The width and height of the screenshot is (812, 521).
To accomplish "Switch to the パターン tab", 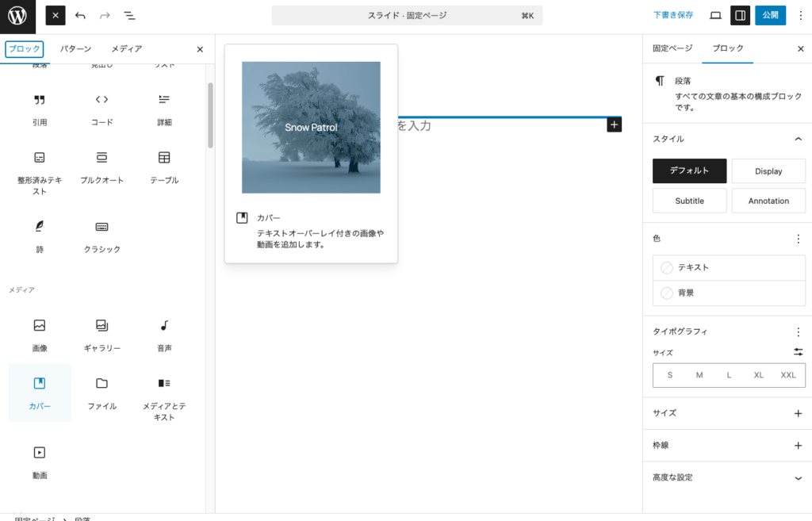I will pyautogui.click(x=75, y=48).
